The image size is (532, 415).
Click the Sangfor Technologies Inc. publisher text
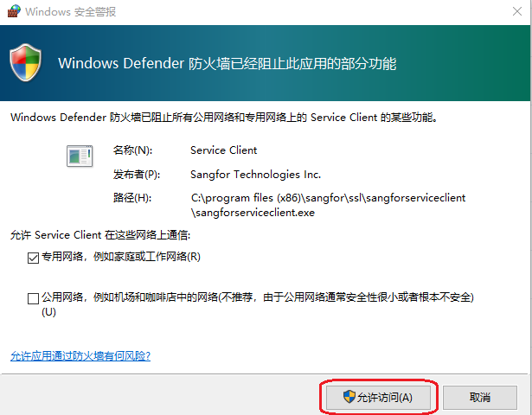tap(255, 174)
